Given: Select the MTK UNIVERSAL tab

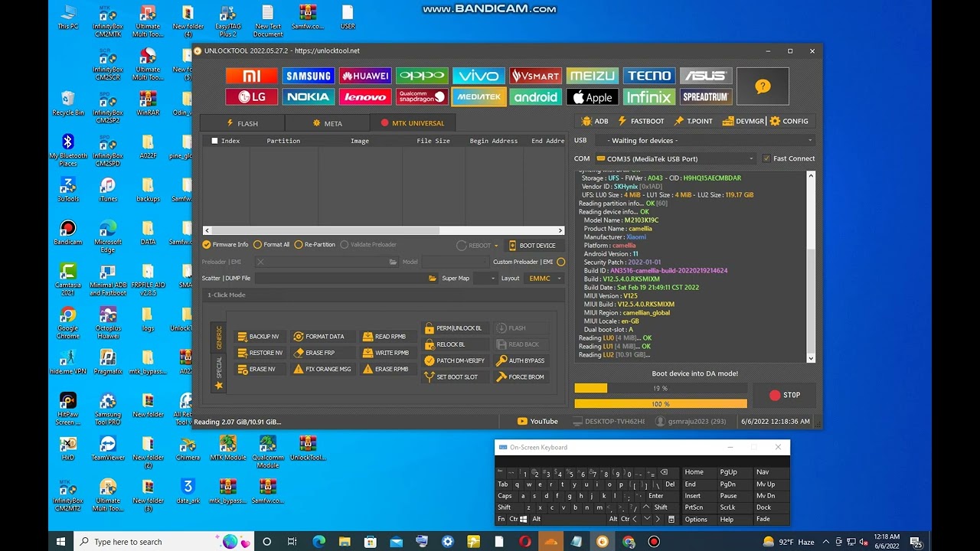Looking at the screenshot, I should [413, 122].
